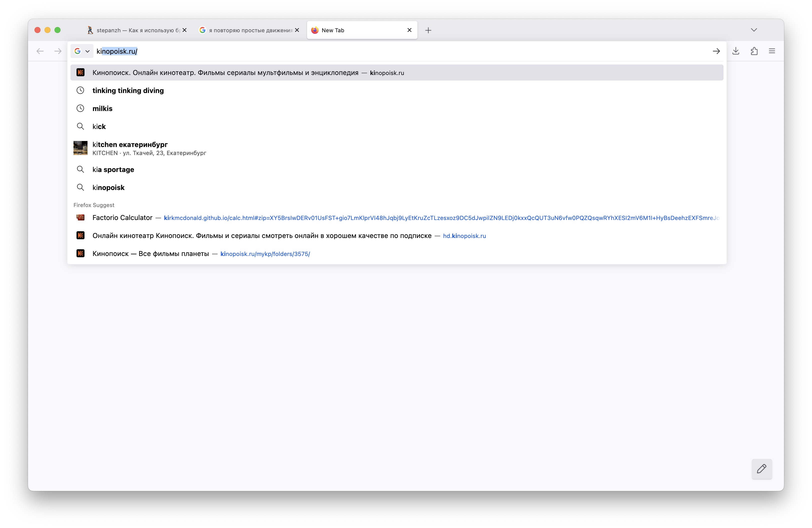Open the hamburger application menu
Screen dimensions: 812x528
click(772, 51)
